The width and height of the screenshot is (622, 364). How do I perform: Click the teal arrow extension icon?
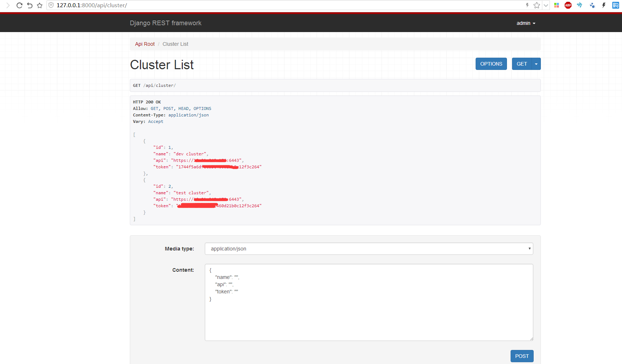click(x=579, y=5)
